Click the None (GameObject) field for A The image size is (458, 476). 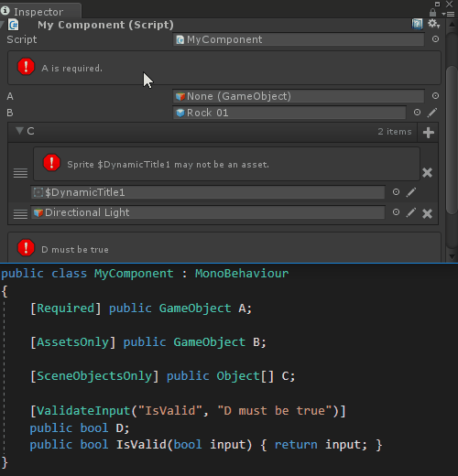[x=299, y=96]
